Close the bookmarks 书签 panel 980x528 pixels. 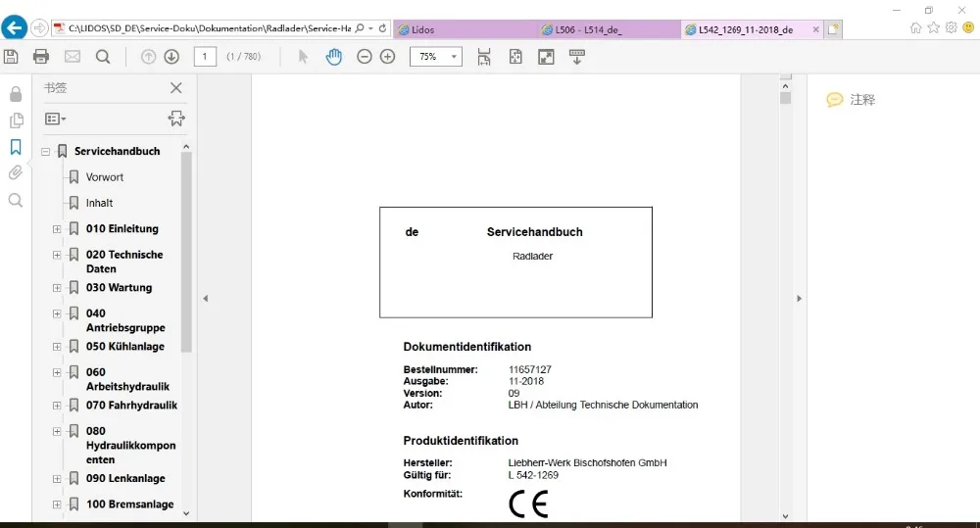click(x=176, y=88)
